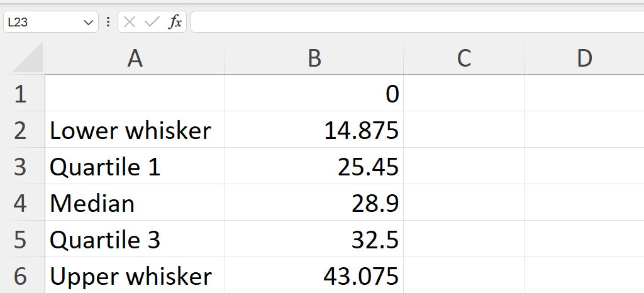Select column C header
Image resolution: width=644 pixels, height=293 pixels.
(x=464, y=58)
